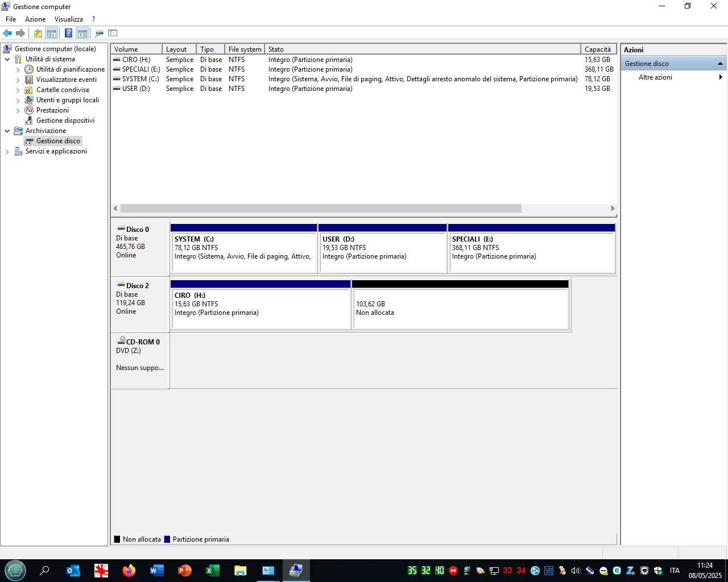Expand Utenti e gruppi locali node
The width and height of the screenshot is (728, 582).
click(18, 100)
